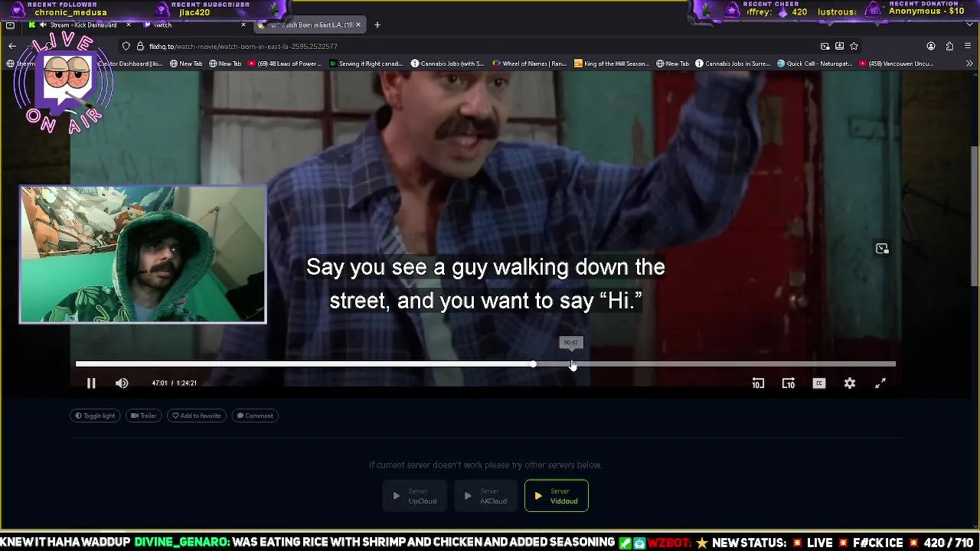
Task: Close the Kick Dashboard tab
Action: tap(129, 25)
